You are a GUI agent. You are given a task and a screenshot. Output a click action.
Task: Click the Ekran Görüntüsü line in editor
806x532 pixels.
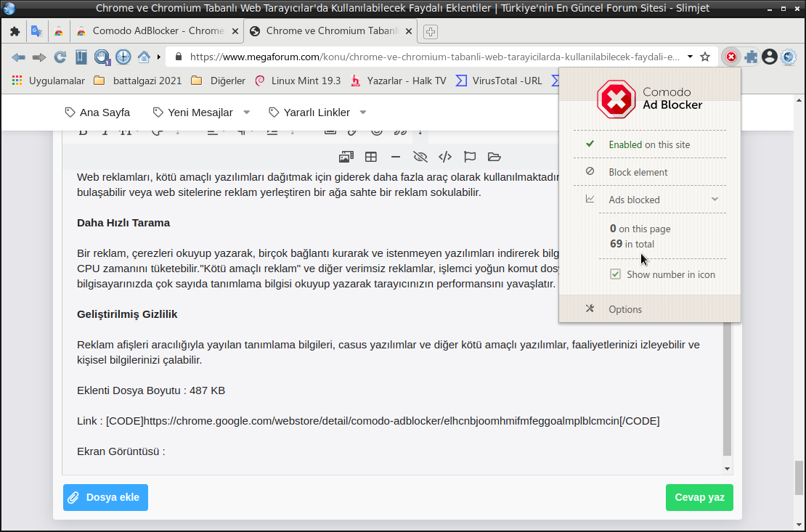(121, 452)
